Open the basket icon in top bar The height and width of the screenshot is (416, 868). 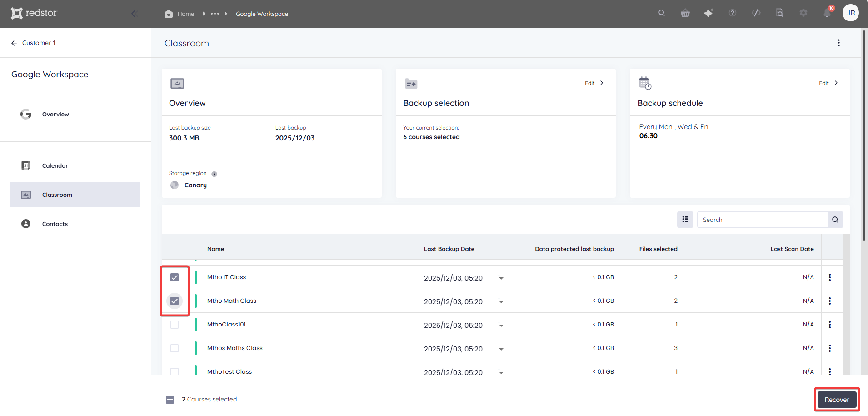point(685,13)
